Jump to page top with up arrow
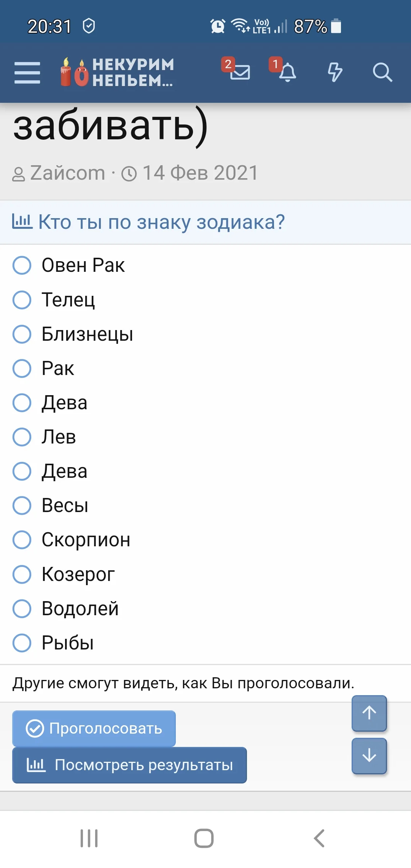This screenshot has width=411, height=868. (369, 714)
